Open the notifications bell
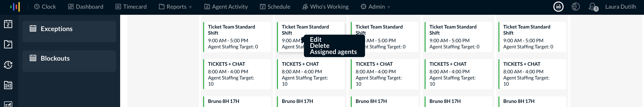644x107 pixels. click(593, 7)
